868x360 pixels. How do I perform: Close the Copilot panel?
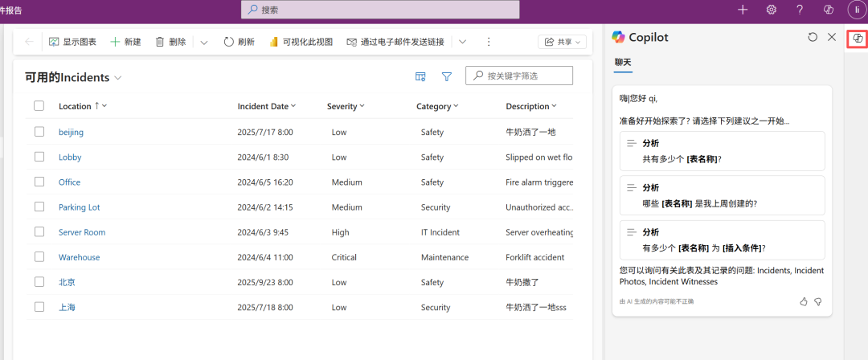coord(832,37)
